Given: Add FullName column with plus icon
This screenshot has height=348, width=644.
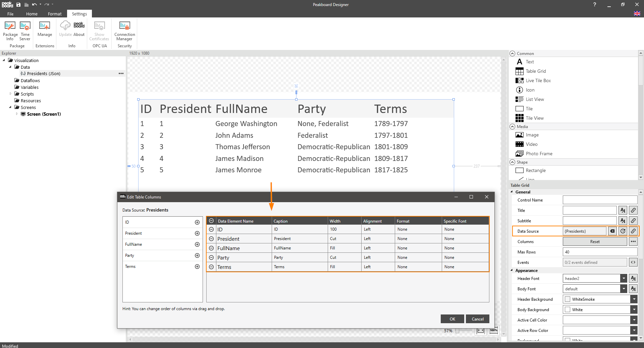Looking at the screenshot, I should (x=197, y=244).
